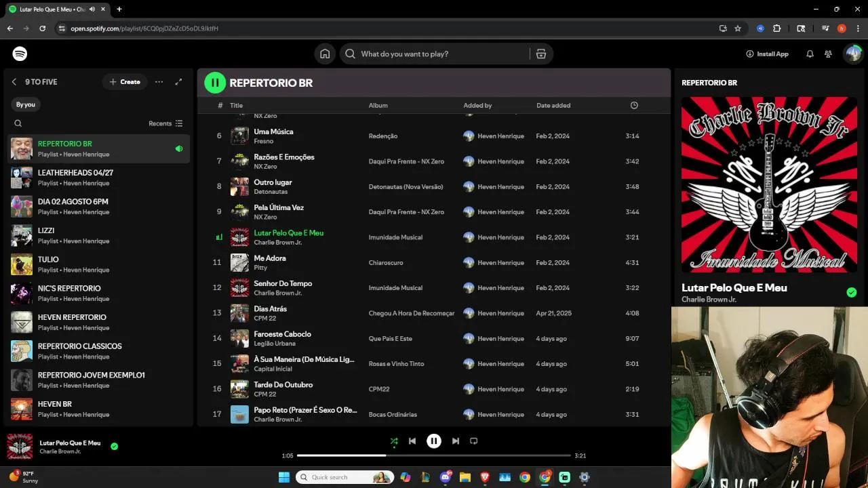Open the Windows Start menu
Image resolution: width=868 pixels, height=488 pixels.
284,477
